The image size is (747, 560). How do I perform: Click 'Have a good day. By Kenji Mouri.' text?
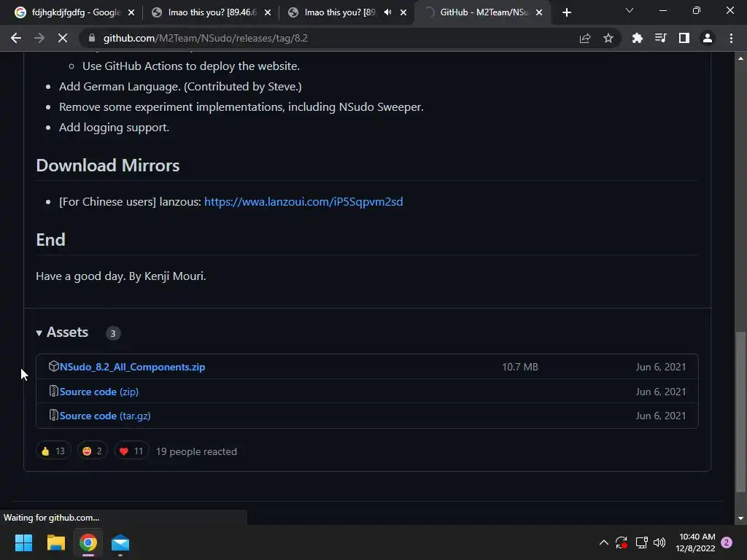click(x=121, y=276)
